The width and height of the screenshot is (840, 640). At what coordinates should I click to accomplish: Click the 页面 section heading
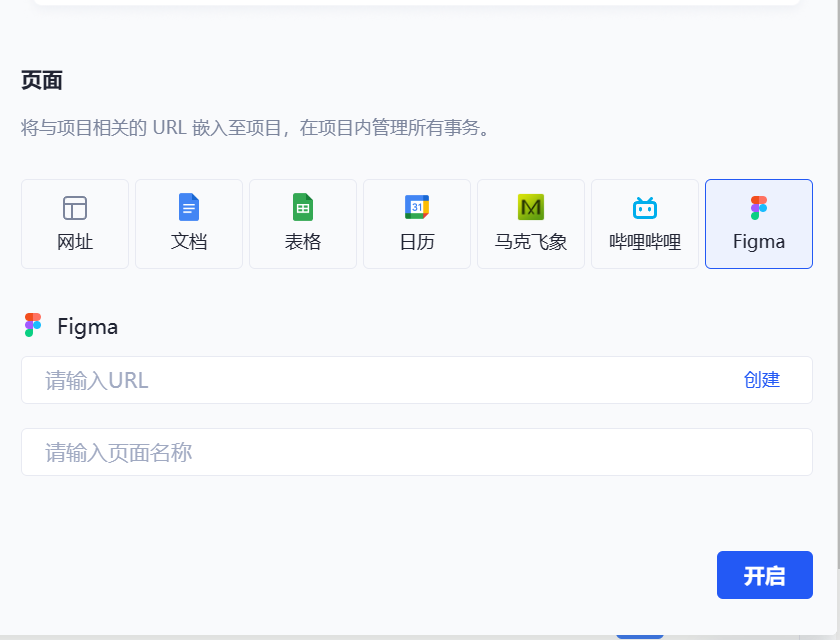[42, 81]
